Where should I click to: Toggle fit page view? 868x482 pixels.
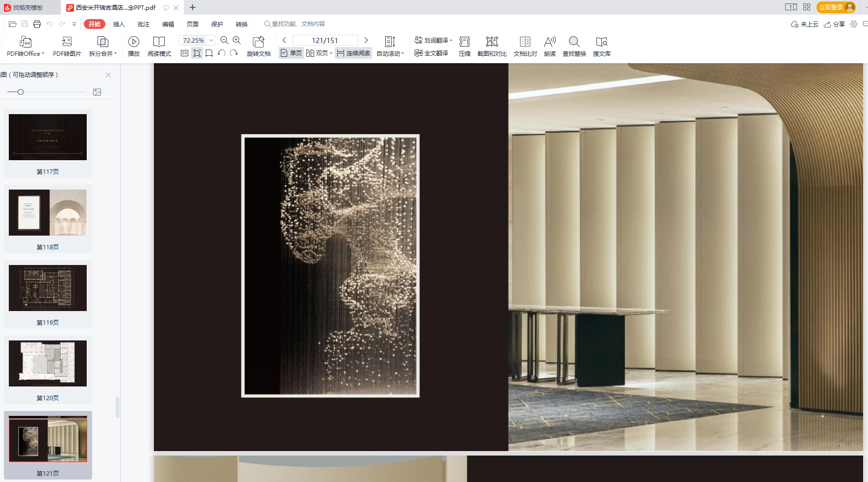(197, 53)
